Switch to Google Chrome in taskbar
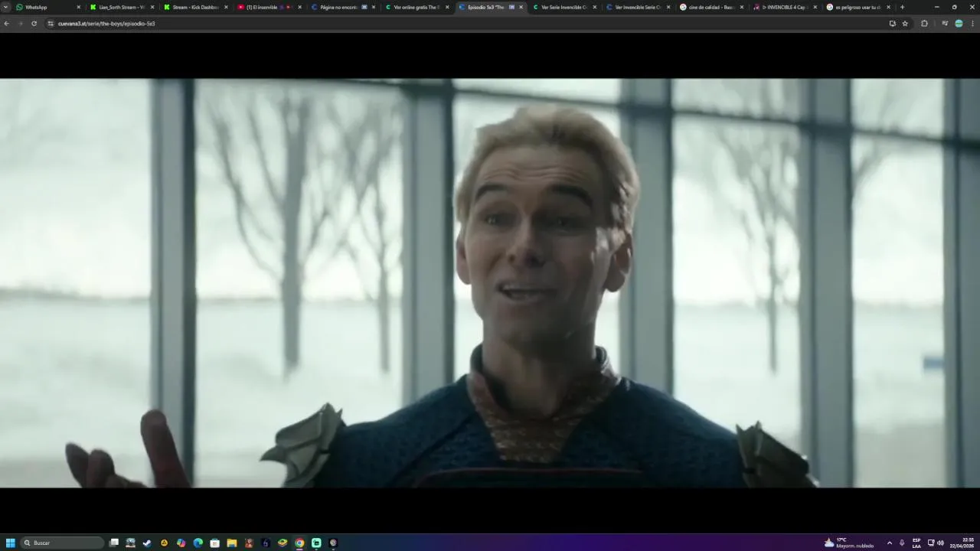Image resolution: width=980 pixels, height=551 pixels. [299, 543]
